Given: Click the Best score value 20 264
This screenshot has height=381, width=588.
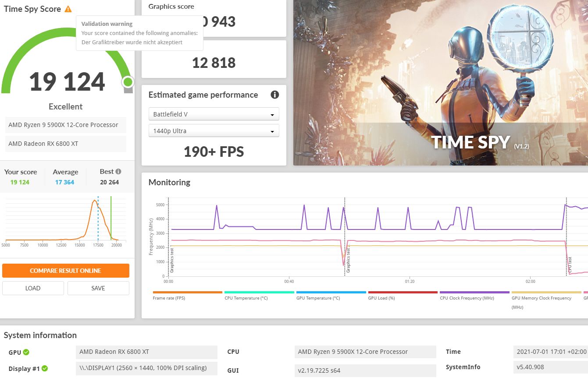Looking at the screenshot, I should (x=110, y=182).
